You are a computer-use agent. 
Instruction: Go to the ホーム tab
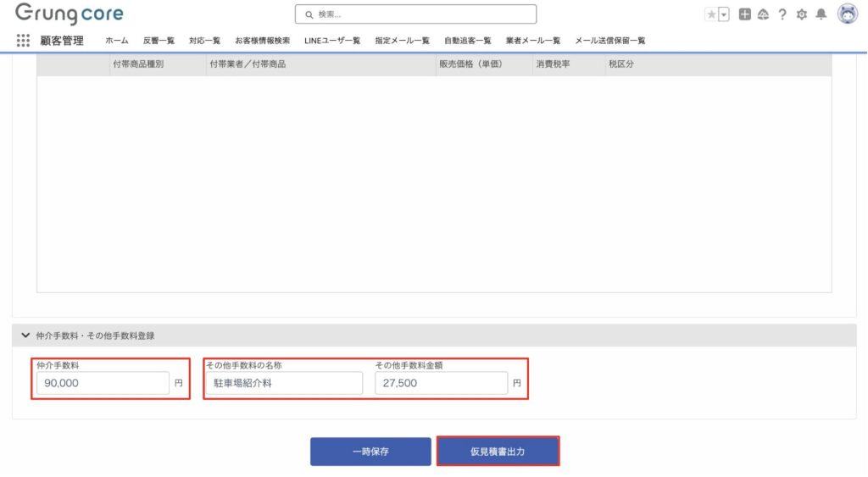[117, 41]
